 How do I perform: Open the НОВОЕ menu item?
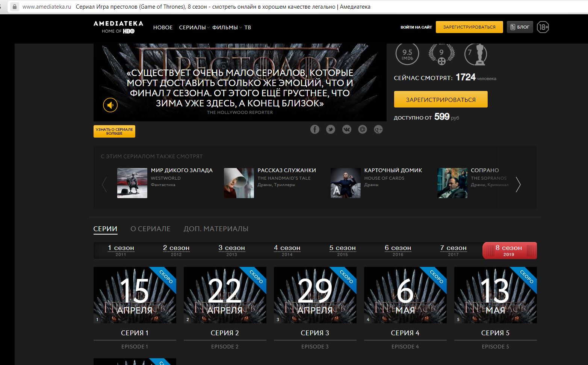tap(163, 27)
